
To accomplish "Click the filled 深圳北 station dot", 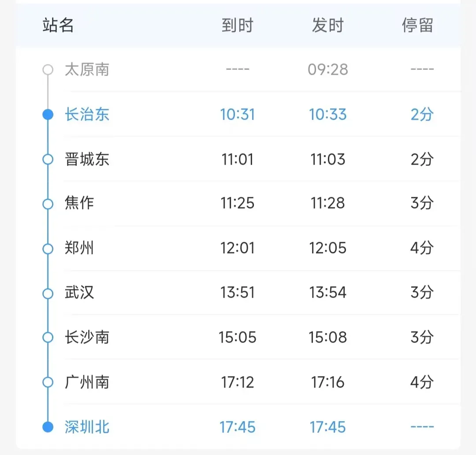I will click(48, 427).
